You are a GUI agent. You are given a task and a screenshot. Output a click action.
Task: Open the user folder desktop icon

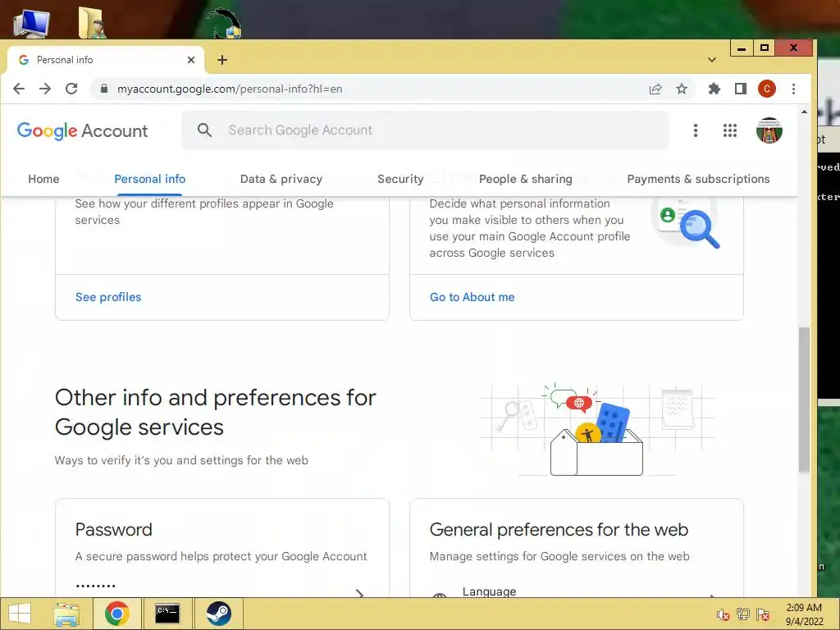click(93, 22)
